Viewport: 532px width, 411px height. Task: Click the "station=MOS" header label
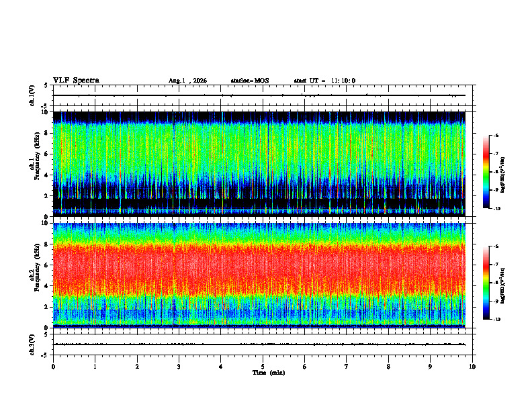click(250, 81)
